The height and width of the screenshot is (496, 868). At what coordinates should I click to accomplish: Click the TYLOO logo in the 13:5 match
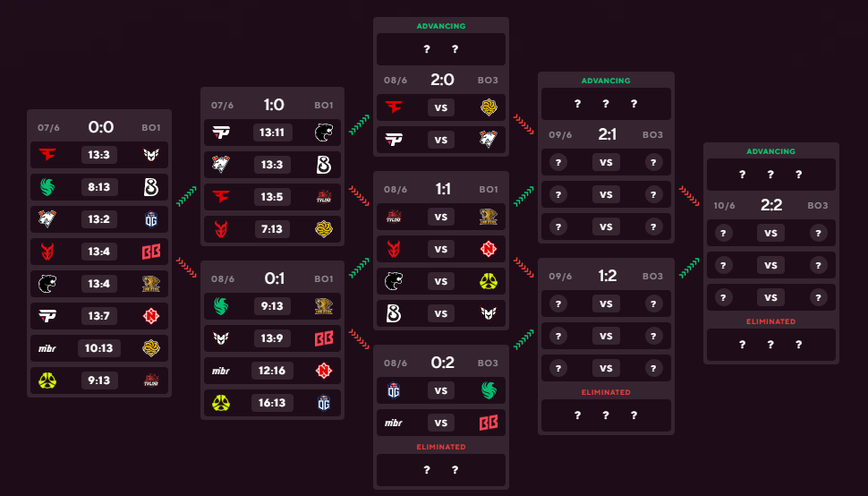324,196
